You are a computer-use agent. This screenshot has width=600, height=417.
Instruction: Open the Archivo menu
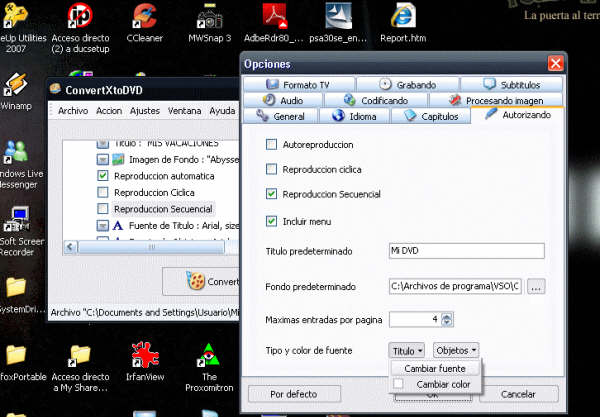pos(73,111)
